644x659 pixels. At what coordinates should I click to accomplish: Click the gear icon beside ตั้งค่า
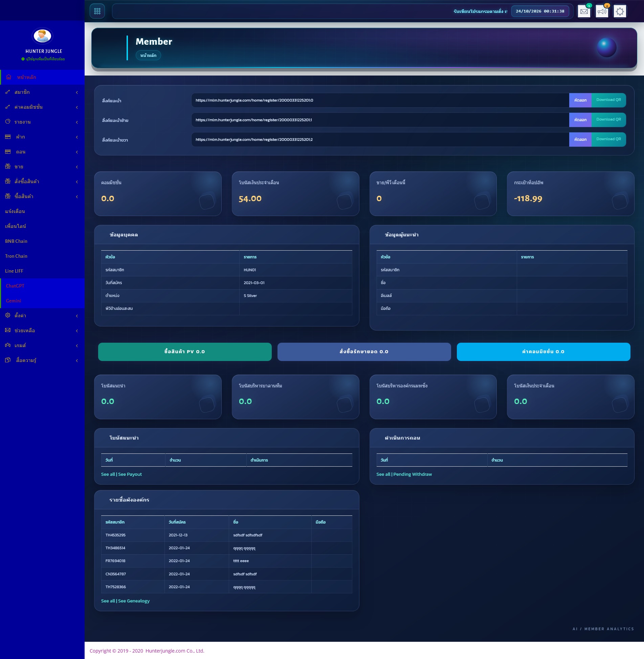[x=8, y=315]
